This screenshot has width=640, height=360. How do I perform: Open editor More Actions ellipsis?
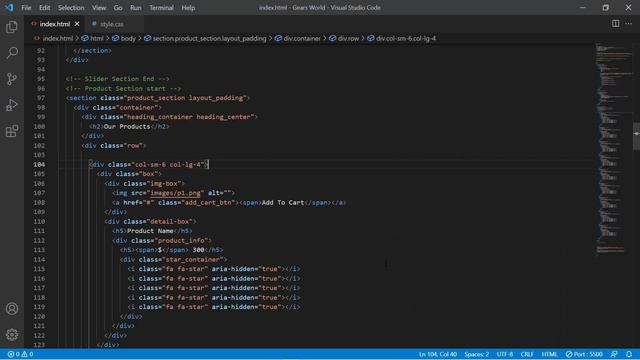click(x=629, y=24)
